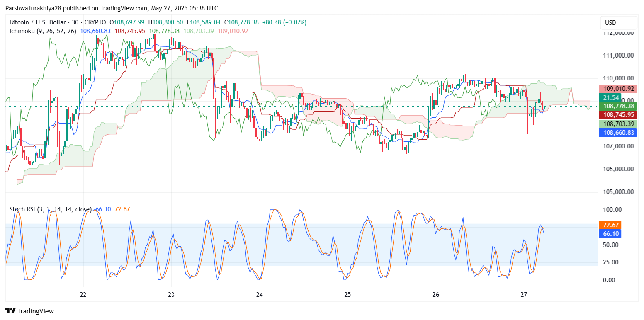Viewport: 644px width, 320px height.
Task: Open the USD currency selector
Action: click(619, 23)
